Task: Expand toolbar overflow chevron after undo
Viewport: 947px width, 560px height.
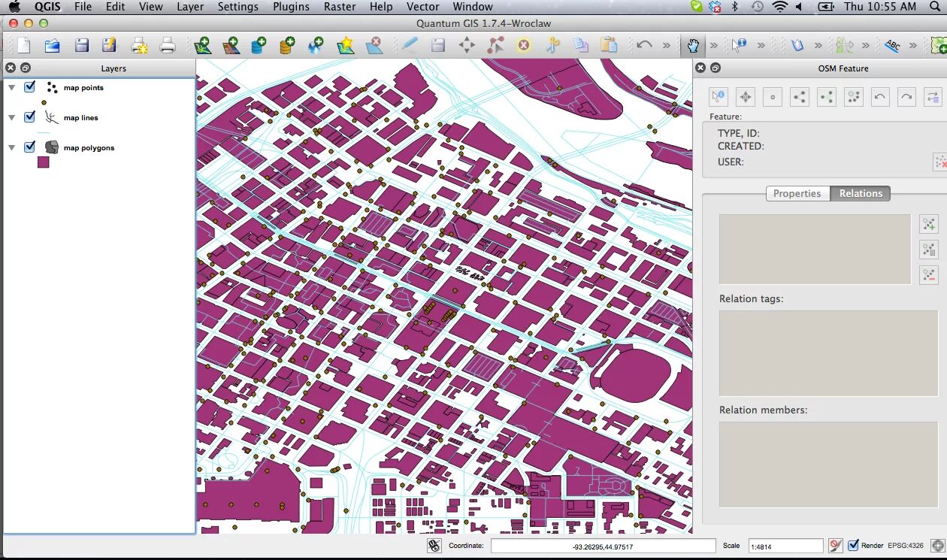Action: click(666, 45)
